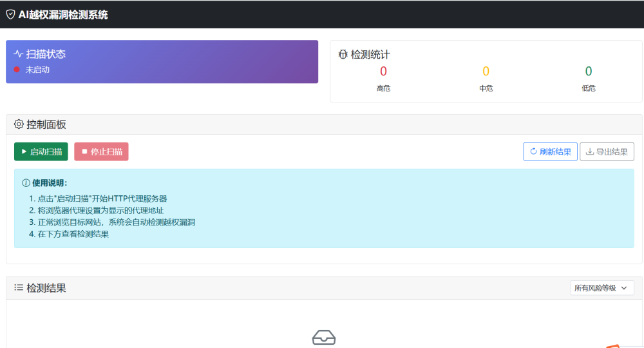Click the pulse icon beside 扫描状态
The width and height of the screenshot is (644, 348).
pyautogui.click(x=18, y=54)
